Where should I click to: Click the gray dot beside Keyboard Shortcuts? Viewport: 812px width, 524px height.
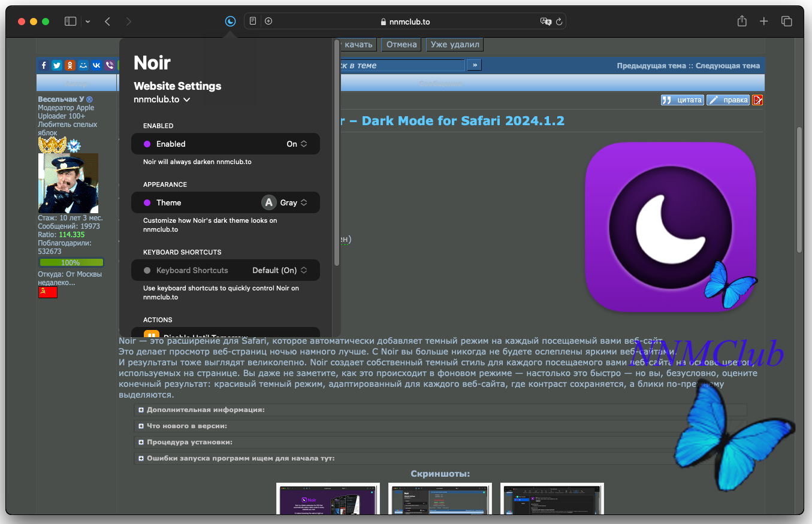click(x=147, y=270)
